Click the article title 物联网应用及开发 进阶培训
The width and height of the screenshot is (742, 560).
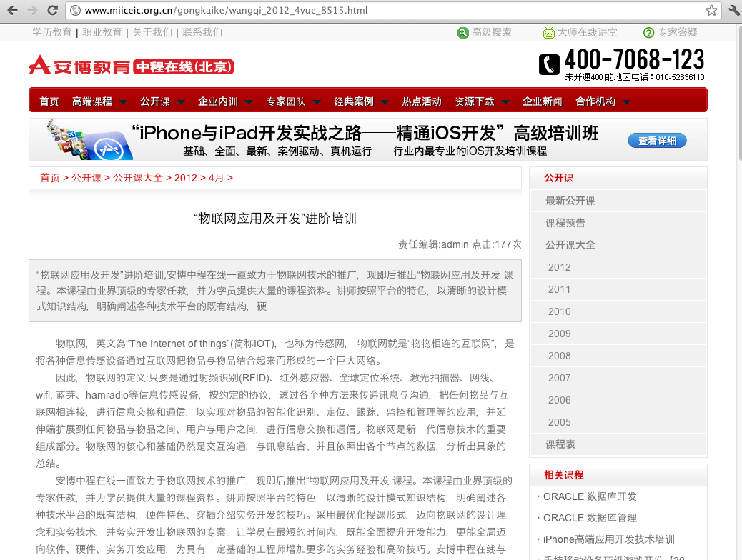(x=275, y=218)
